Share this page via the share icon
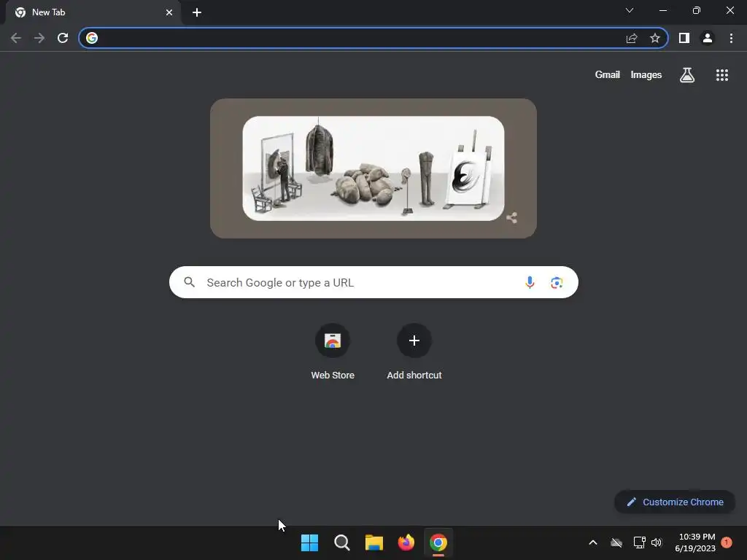 (632, 38)
